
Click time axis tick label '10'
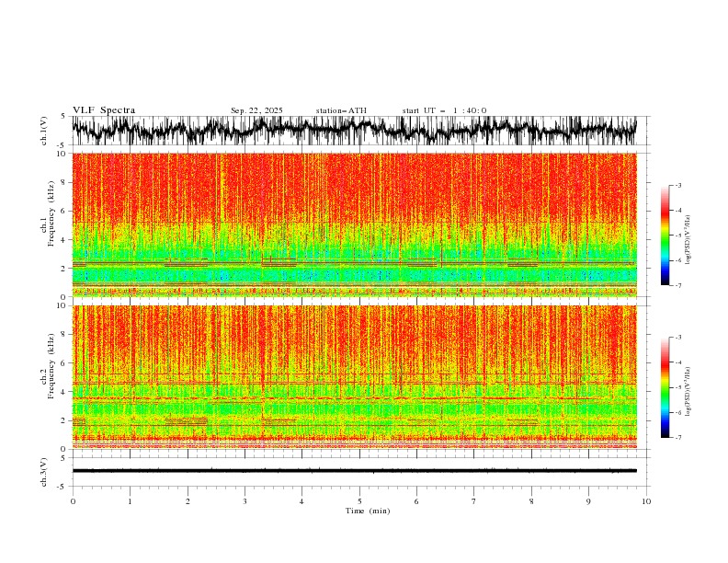pos(646,501)
